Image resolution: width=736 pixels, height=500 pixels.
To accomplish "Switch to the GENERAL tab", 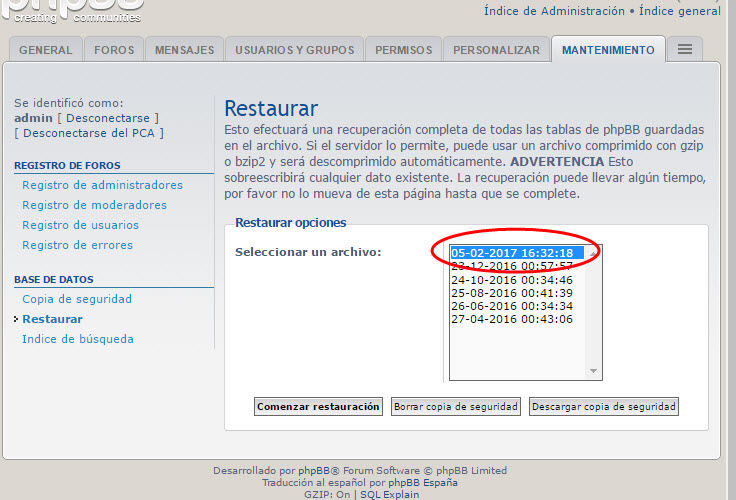I will 45,50.
